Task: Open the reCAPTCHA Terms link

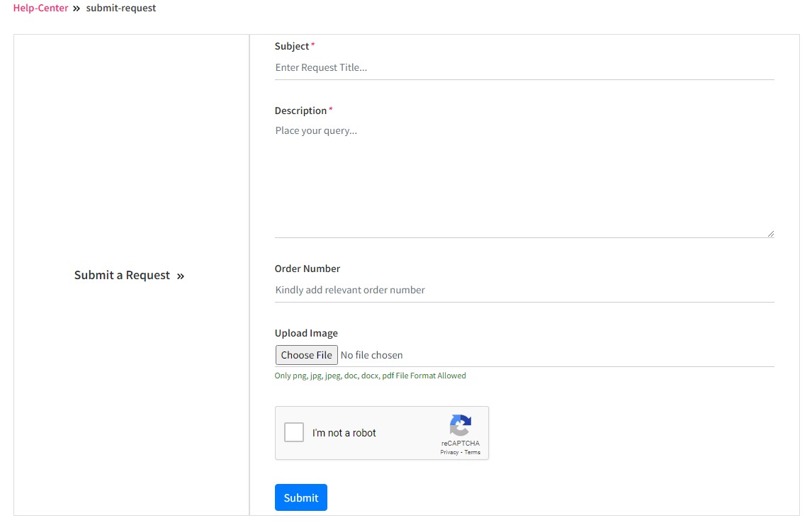Action: tap(473, 452)
